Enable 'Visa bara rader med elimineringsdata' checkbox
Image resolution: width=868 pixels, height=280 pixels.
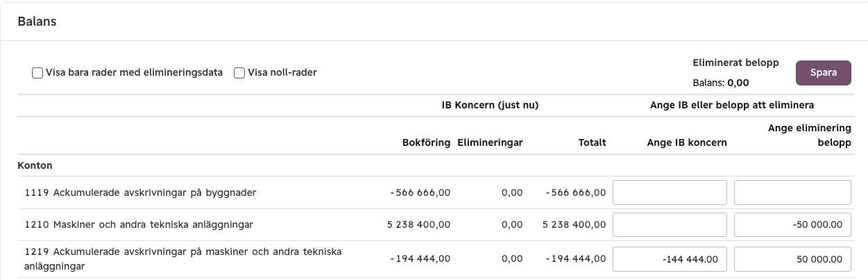pyautogui.click(x=37, y=73)
